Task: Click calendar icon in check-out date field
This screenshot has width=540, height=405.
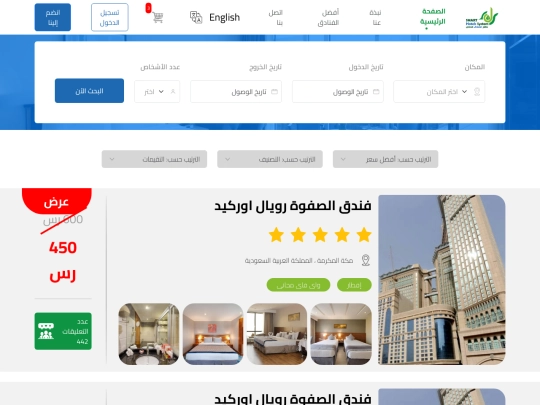Action: point(274,92)
